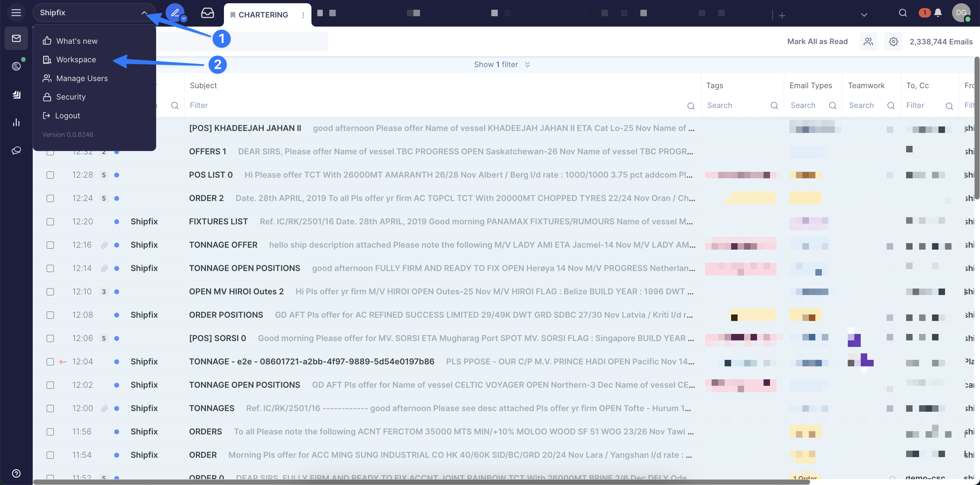Image resolution: width=980 pixels, height=485 pixels.
Task: Open the compose email pencil icon
Action: click(x=175, y=13)
